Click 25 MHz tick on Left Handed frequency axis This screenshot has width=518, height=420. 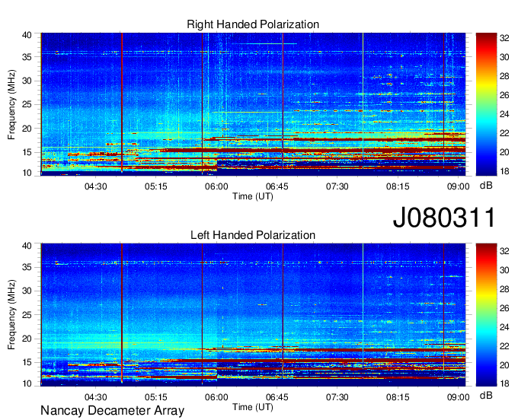[27, 315]
